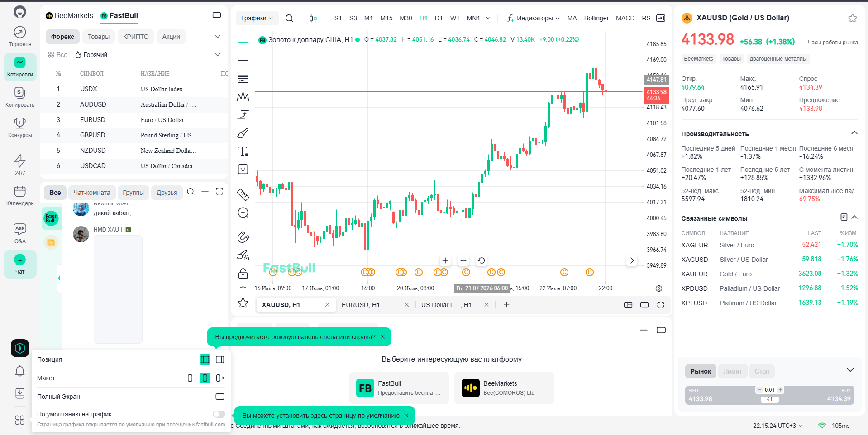Open the Копировать sidebar section
868x435 pixels.
(x=20, y=97)
